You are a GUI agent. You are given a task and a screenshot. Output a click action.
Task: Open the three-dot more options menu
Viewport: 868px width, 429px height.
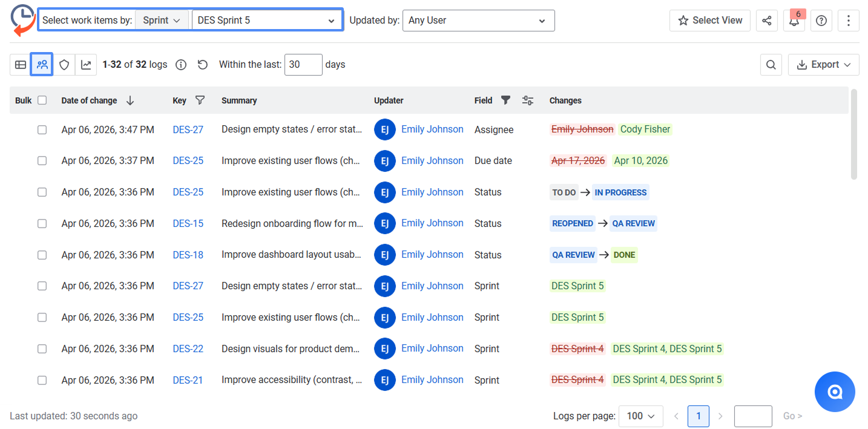coord(849,21)
